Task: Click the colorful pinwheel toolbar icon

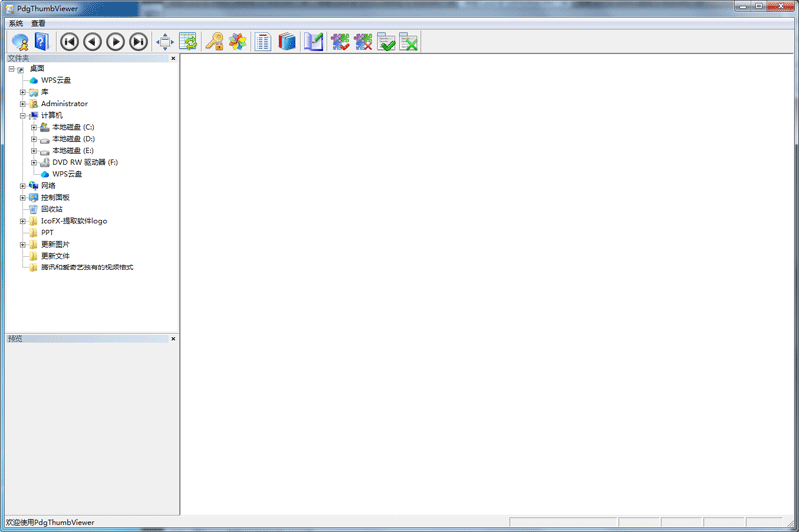Action: tap(237, 42)
